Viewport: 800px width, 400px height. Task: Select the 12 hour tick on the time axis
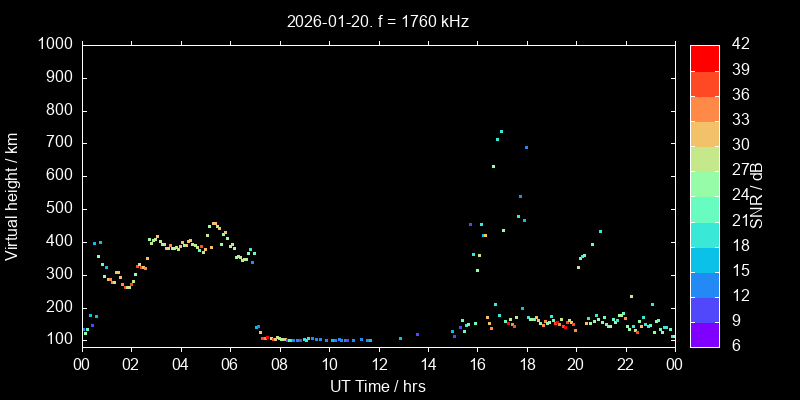pyautogui.click(x=378, y=364)
